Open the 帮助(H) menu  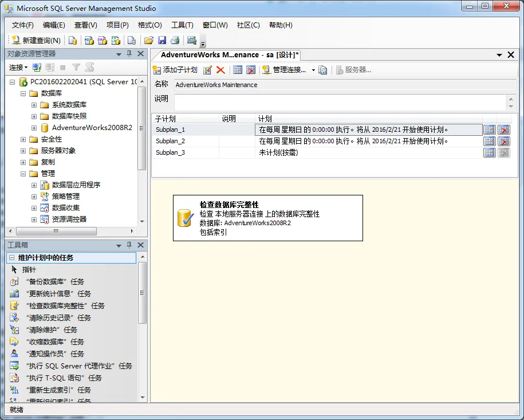[281, 25]
